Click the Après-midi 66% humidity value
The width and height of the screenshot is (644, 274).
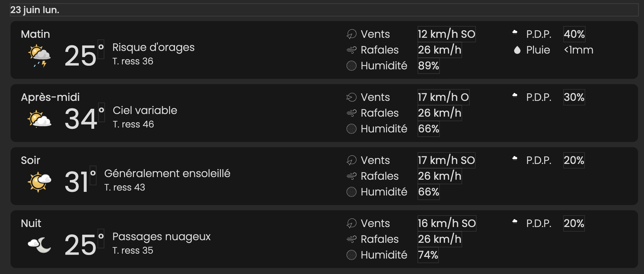click(x=428, y=129)
